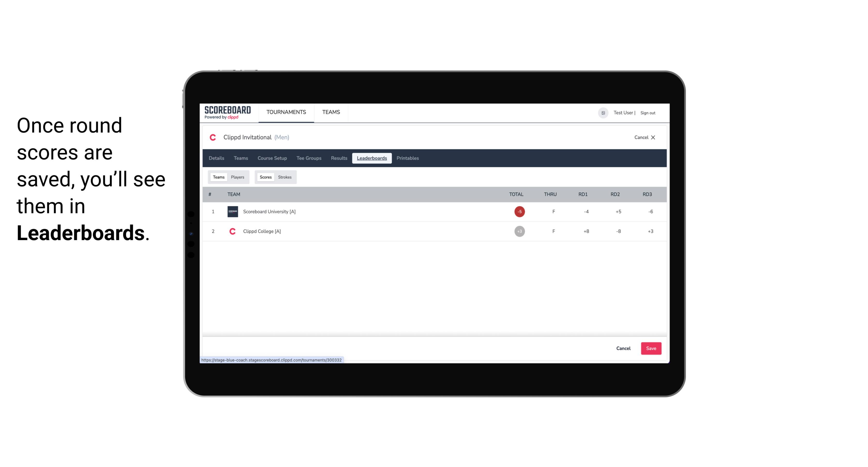Image resolution: width=868 pixels, height=467 pixels.
Task: Open the Tee Groups tab
Action: (x=308, y=158)
